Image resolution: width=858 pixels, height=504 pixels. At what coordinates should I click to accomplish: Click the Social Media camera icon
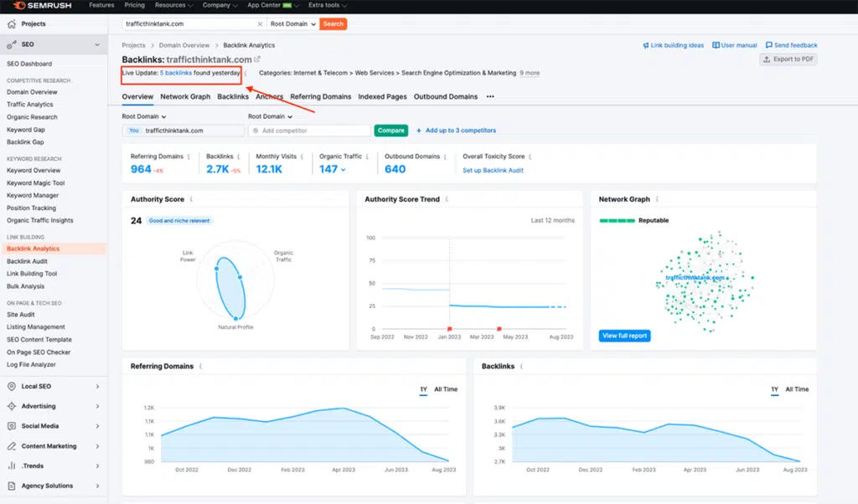tap(12, 426)
